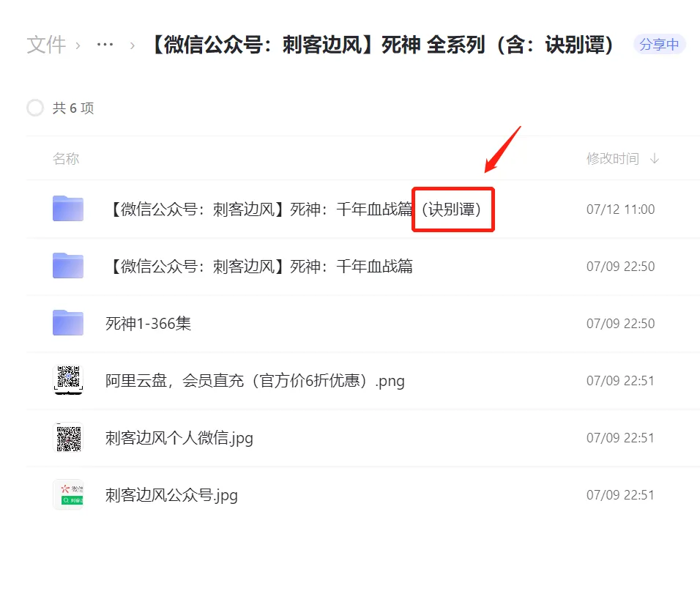Expand the breadcrumb ellipsis

(105, 45)
